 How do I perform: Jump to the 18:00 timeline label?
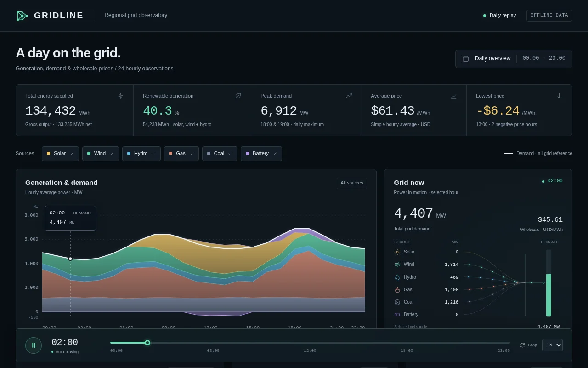pyautogui.click(x=407, y=351)
